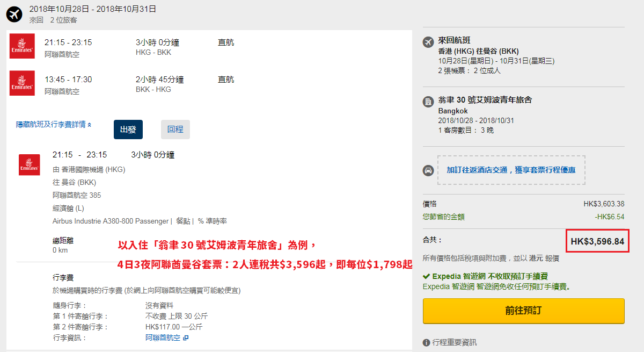Viewport: 644px width, 352px height.
Task: Click the 總距離 label
Action: (x=63, y=241)
